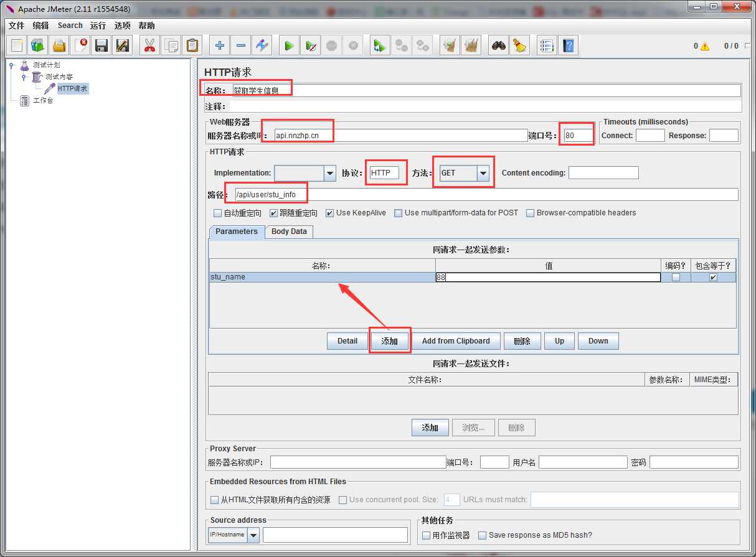Click the greyed Stop icon

click(x=331, y=45)
